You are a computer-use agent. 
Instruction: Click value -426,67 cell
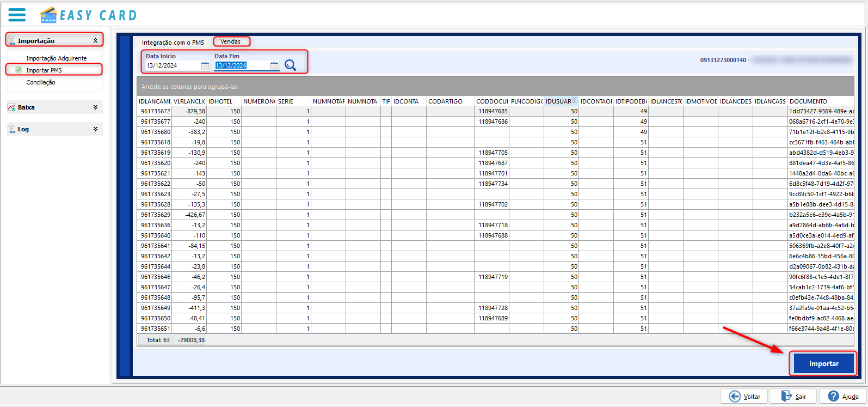[x=190, y=215]
